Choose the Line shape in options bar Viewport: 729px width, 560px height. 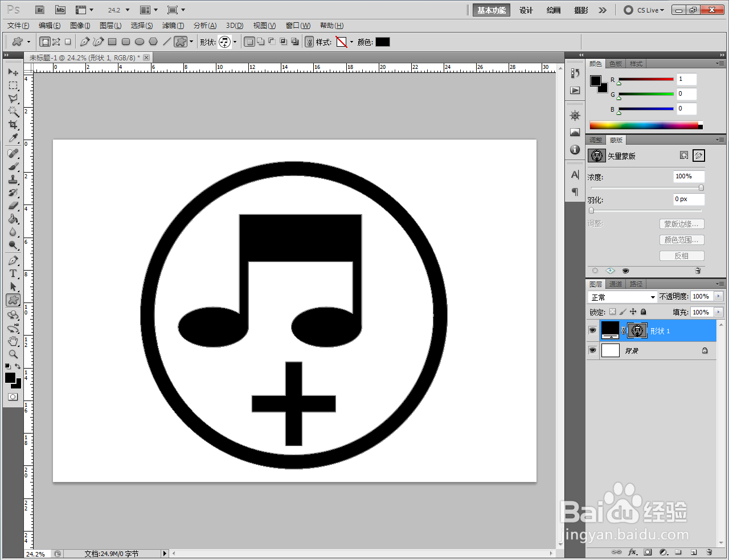(167, 42)
